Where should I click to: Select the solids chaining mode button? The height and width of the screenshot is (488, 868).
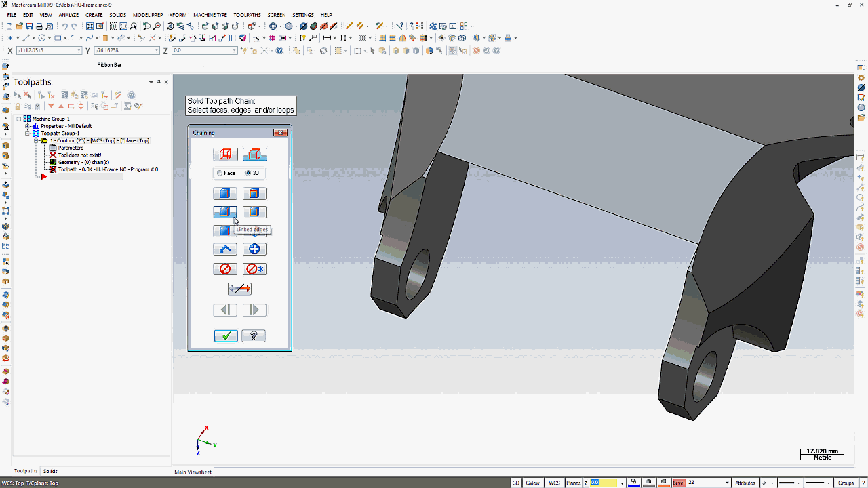pyautogui.click(x=255, y=155)
